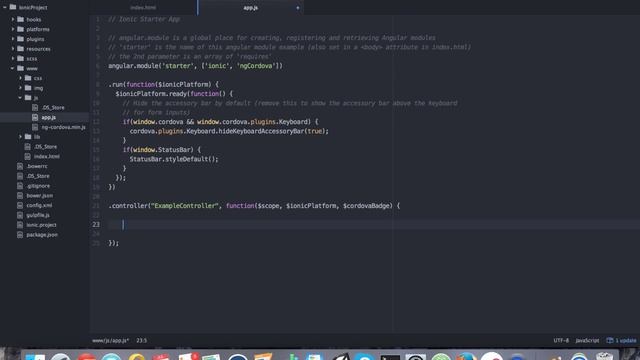The height and width of the screenshot is (360, 640).
Task: Click the www folder icon
Action: 20,68
